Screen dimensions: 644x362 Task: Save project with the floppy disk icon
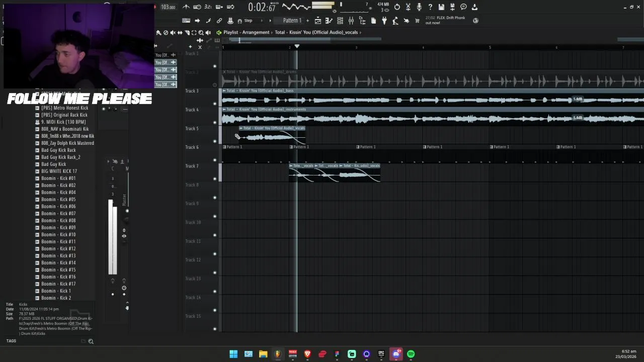coord(441,7)
